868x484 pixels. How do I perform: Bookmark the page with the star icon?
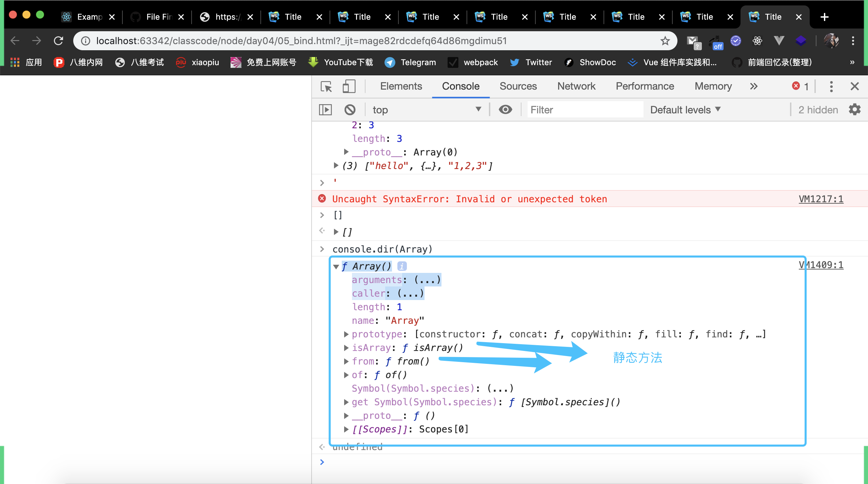pyautogui.click(x=665, y=40)
